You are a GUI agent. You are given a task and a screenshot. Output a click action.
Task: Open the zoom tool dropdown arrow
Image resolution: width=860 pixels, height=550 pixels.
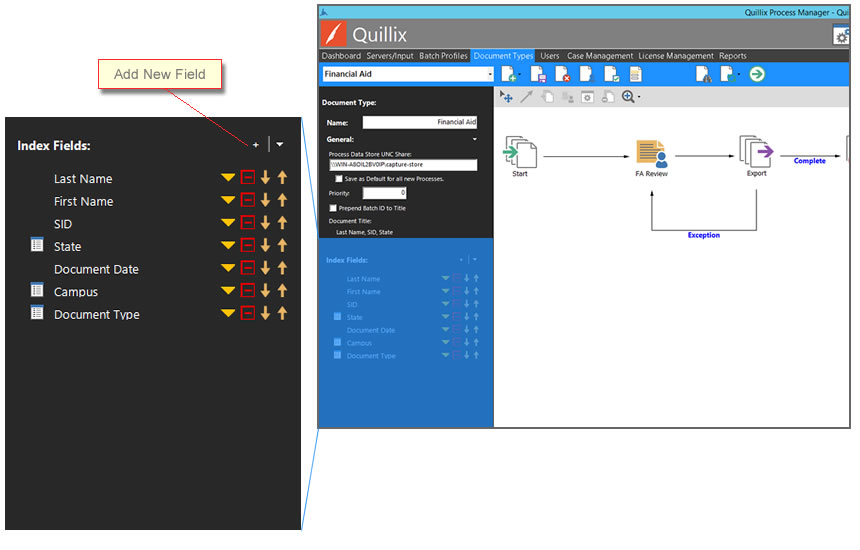coord(639,97)
